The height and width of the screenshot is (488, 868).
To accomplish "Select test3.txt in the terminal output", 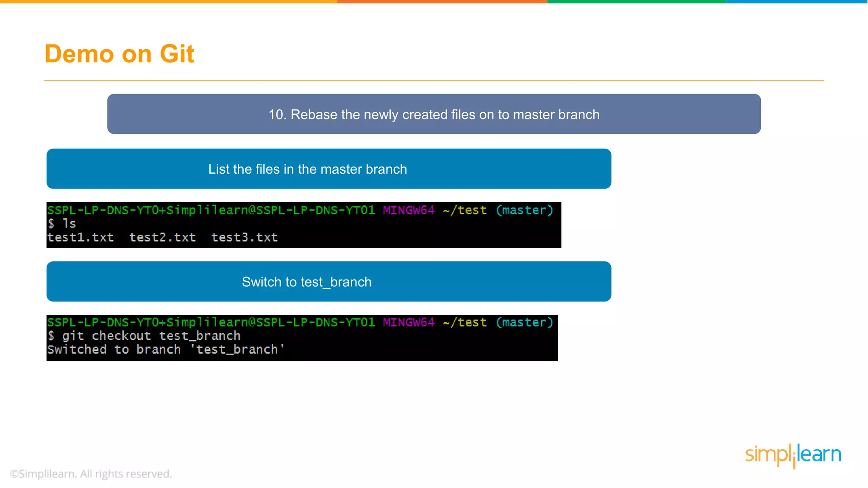I will point(245,237).
